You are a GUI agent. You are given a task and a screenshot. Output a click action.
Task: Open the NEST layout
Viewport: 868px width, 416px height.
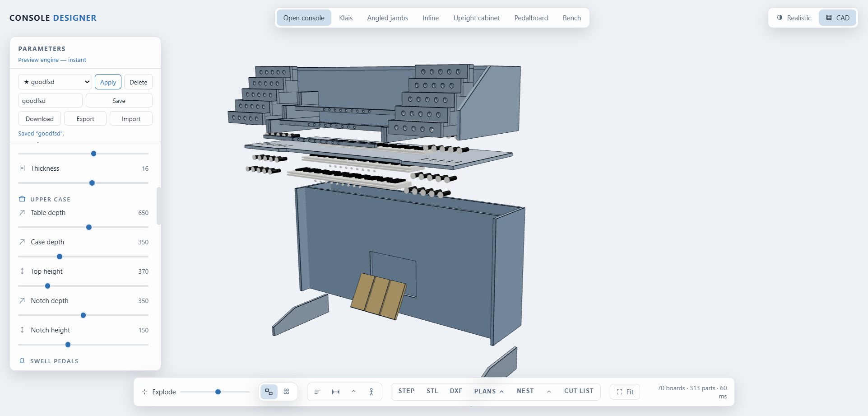[525, 391]
